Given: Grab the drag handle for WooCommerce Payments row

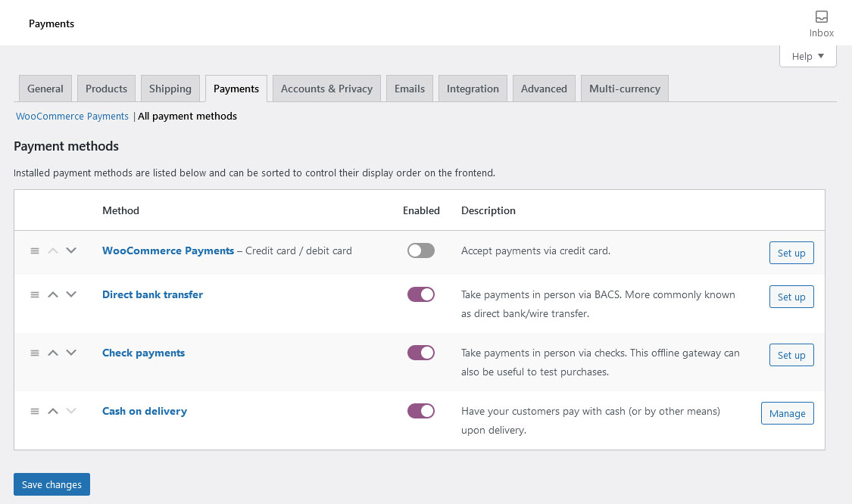Looking at the screenshot, I should coord(35,251).
